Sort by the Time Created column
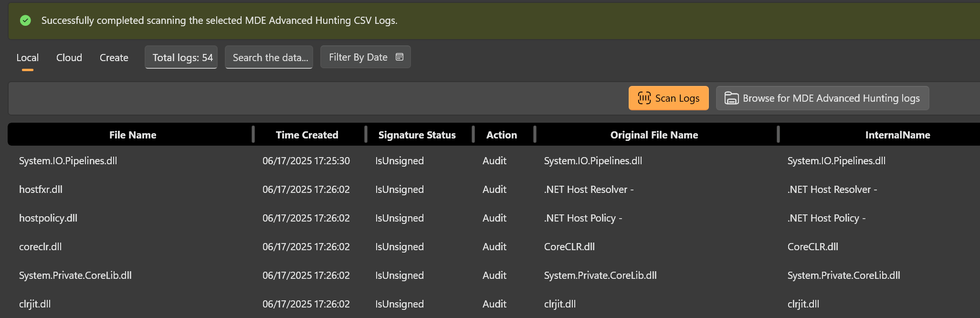The image size is (980, 318). [307, 135]
